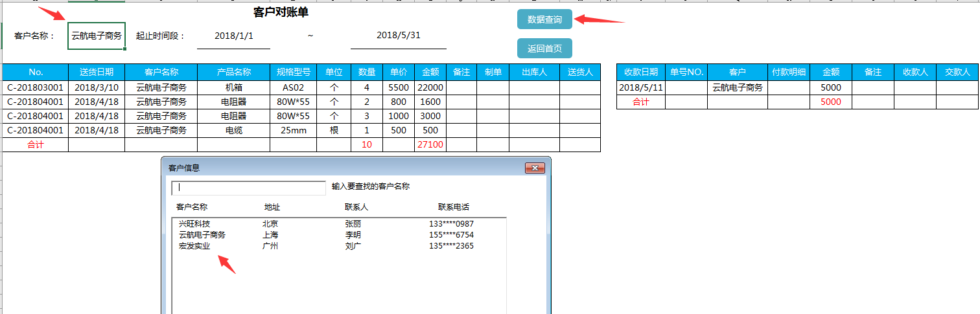
Task: Select total quantity 10
Action: 367,144
